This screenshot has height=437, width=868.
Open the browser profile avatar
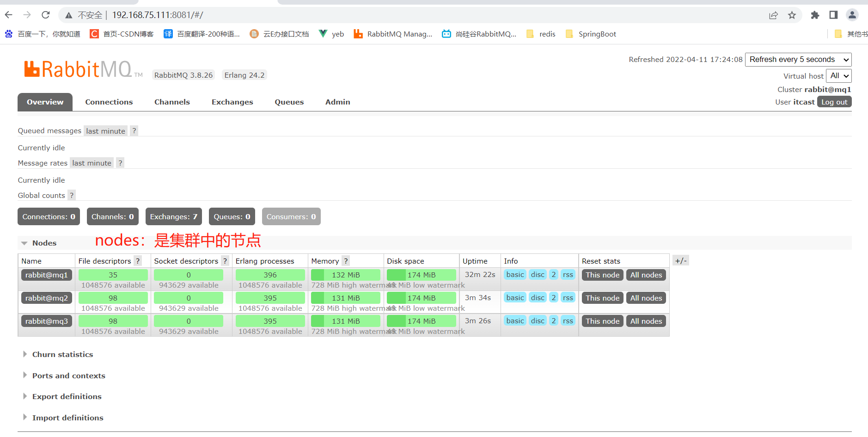[852, 15]
